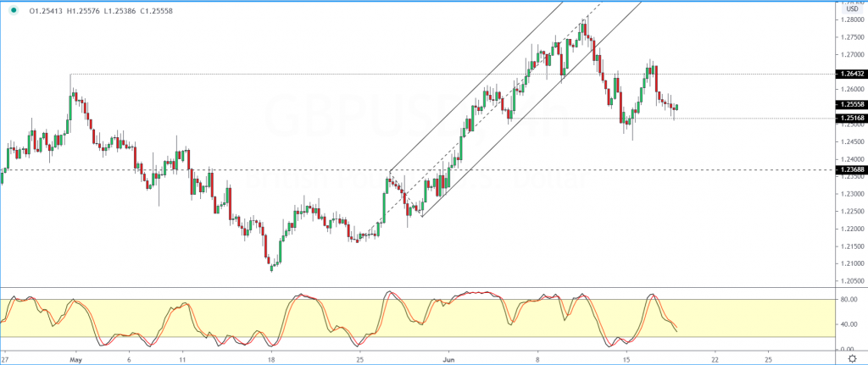The image size is (868, 365).
Task: Click the low value L1.25386
Action: click(119, 10)
